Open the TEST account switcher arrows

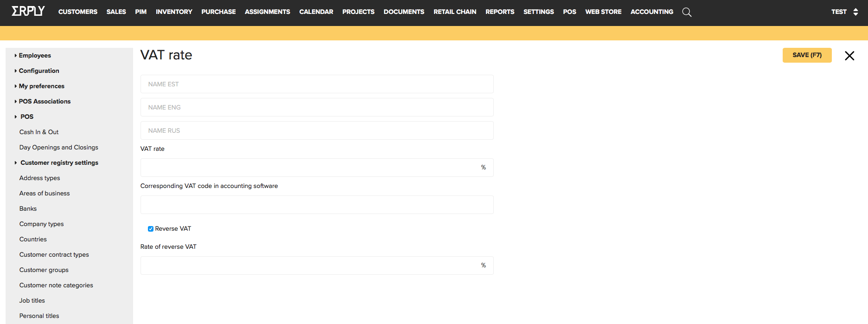click(855, 12)
